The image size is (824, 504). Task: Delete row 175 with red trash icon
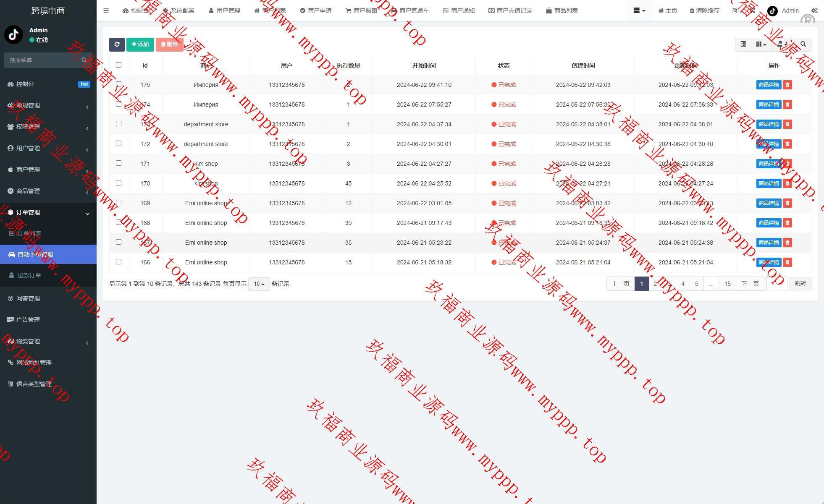(787, 85)
